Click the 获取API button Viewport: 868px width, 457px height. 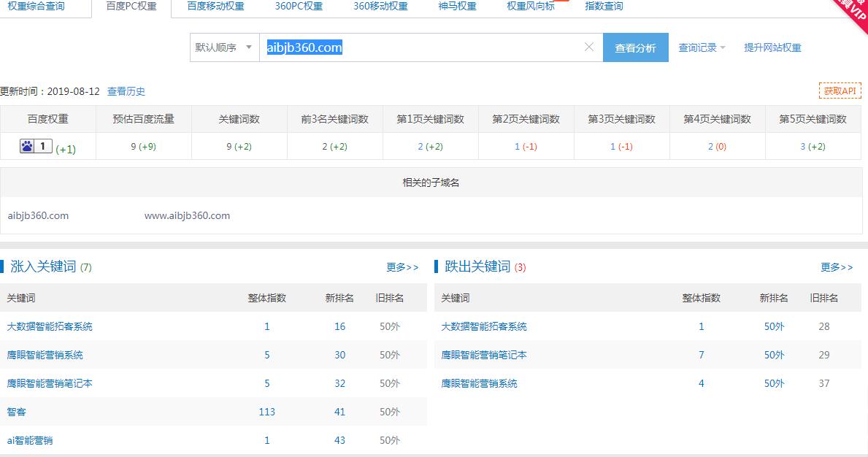840,91
